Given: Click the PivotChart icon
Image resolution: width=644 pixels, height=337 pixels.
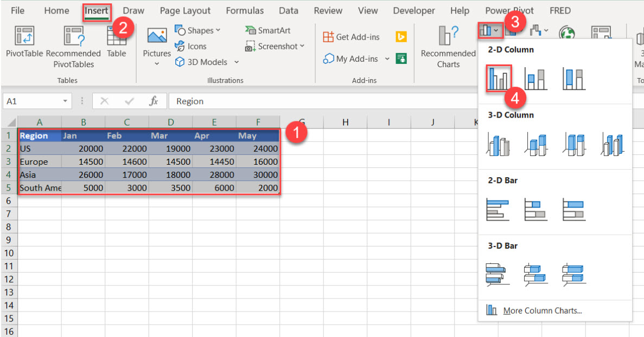Looking at the screenshot, I should point(601,33).
